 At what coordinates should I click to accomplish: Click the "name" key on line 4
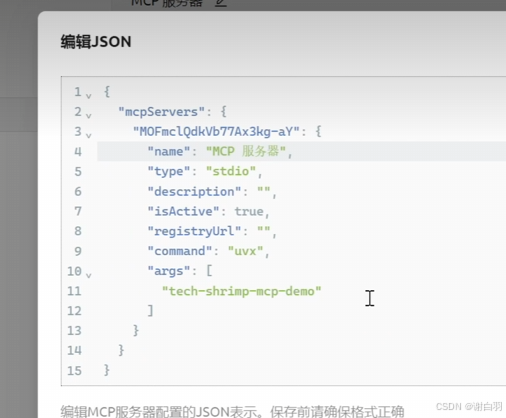pyautogui.click(x=169, y=151)
